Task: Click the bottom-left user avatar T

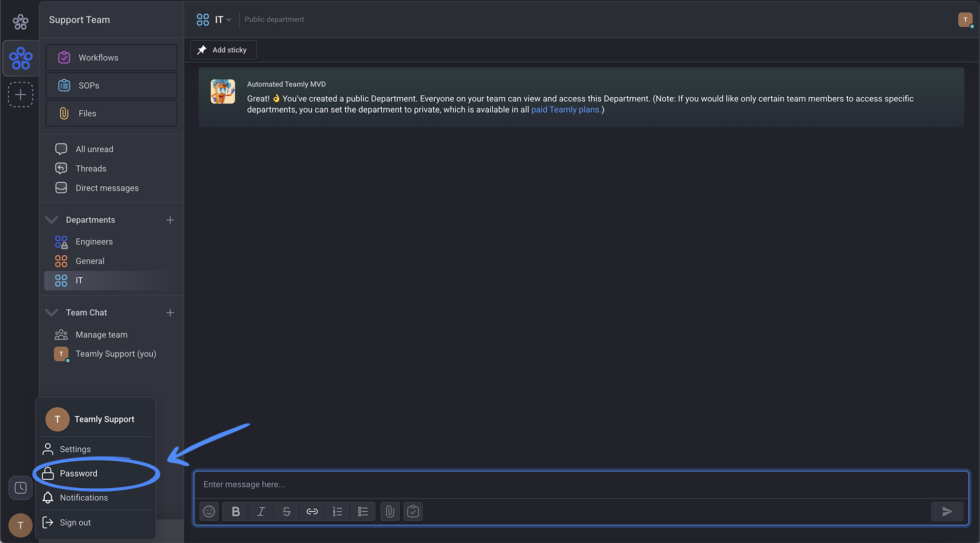Action: click(21, 525)
